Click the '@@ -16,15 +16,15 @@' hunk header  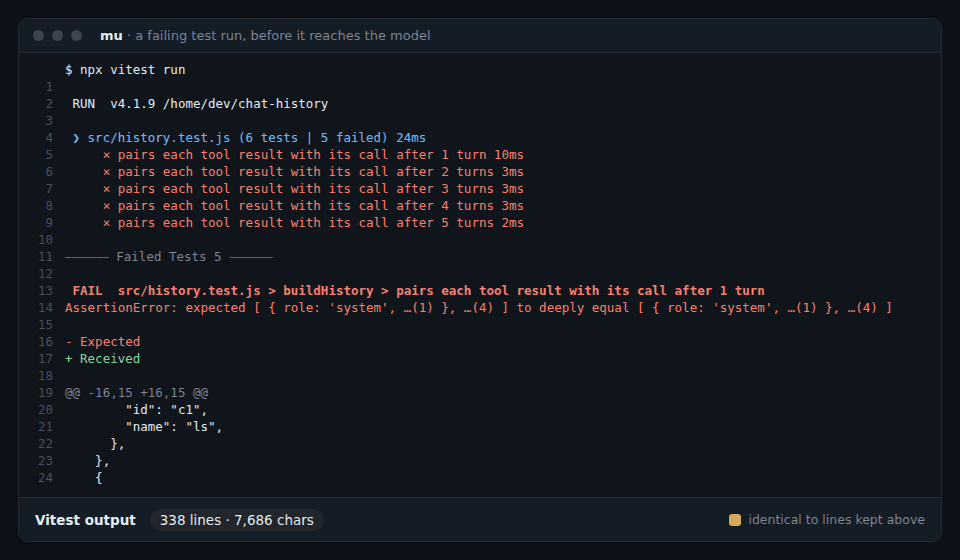[137, 393]
